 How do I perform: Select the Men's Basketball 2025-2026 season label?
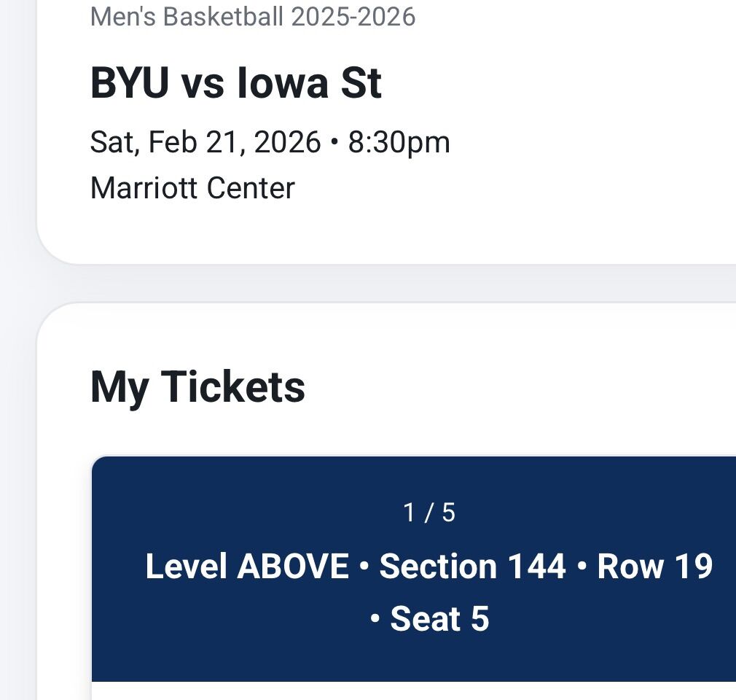point(251,18)
